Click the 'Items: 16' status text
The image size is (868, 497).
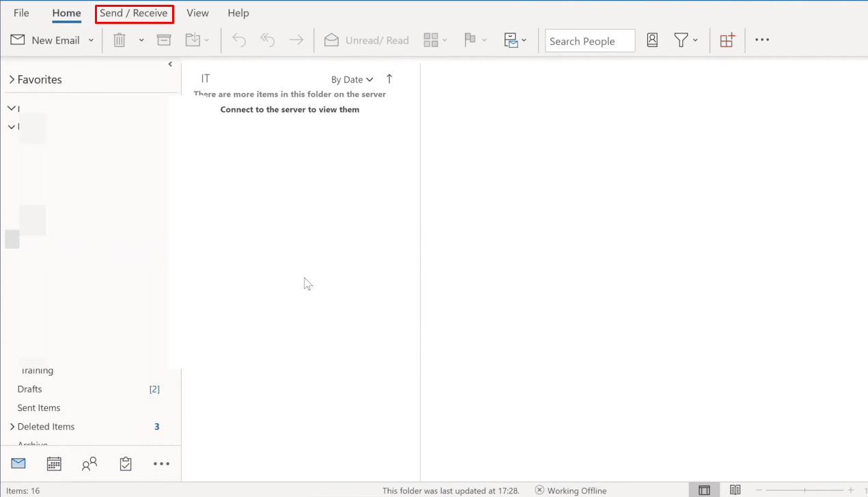(23, 490)
